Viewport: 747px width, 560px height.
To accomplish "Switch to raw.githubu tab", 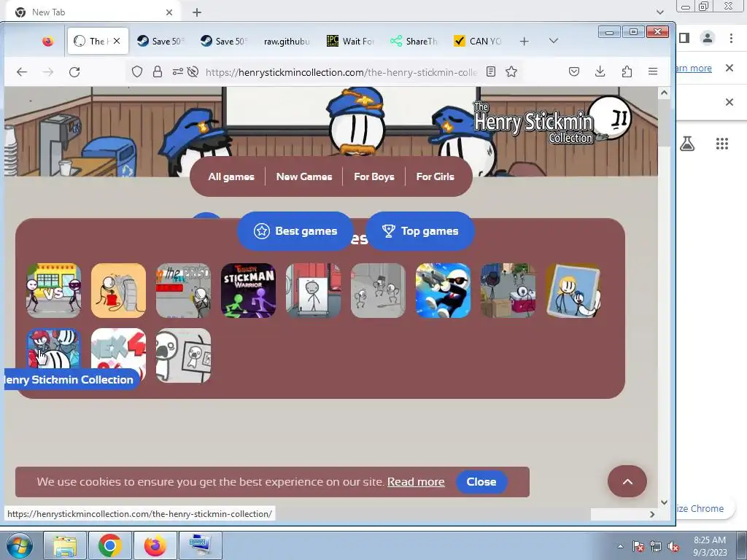I will pyautogui.click(x=286, y=41).
